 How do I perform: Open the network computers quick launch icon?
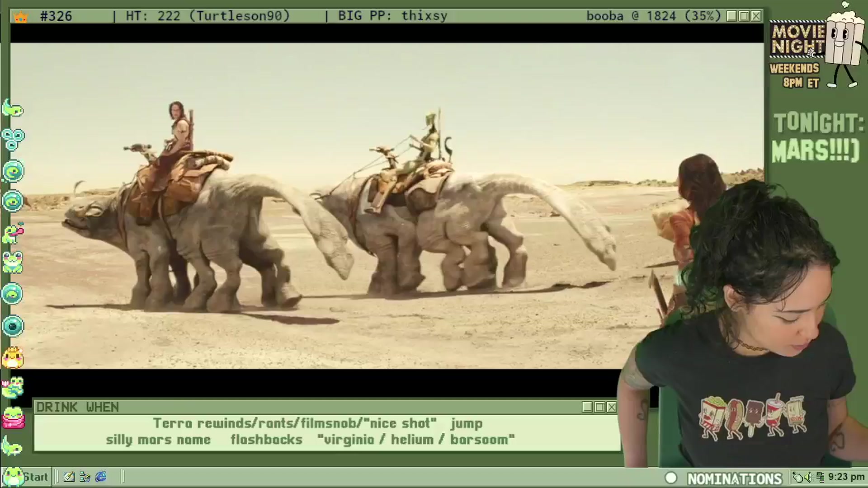(x=85, y=477)
